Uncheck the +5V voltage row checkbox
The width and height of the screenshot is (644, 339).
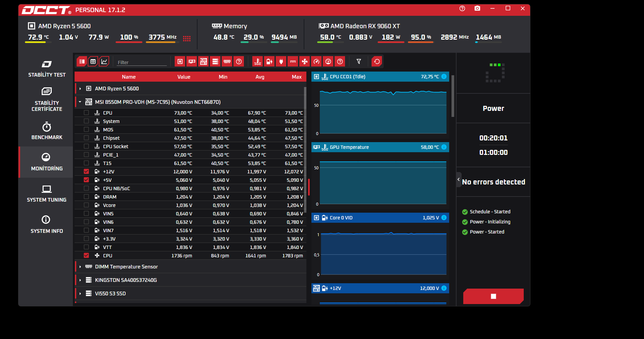86,180
